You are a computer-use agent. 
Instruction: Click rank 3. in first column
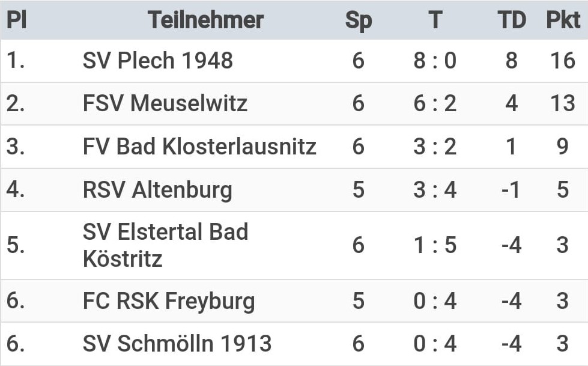(x=16, y=147)
